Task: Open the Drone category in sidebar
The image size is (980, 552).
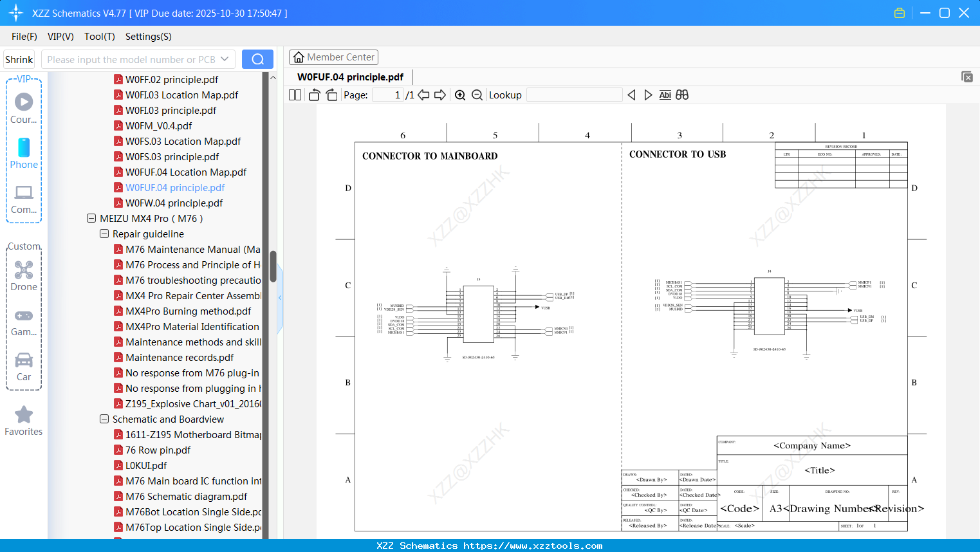Action: [24, 276]
